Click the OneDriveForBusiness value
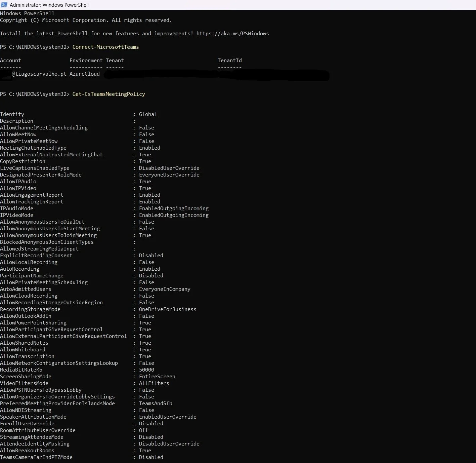This screenshot has height=463, width=476. pyautogui.click(x=168, y=309)
